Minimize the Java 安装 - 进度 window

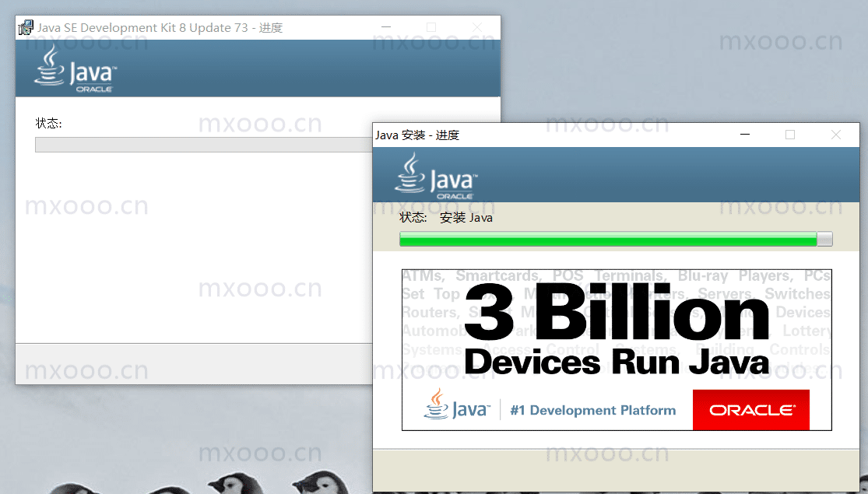pos(745,135)
